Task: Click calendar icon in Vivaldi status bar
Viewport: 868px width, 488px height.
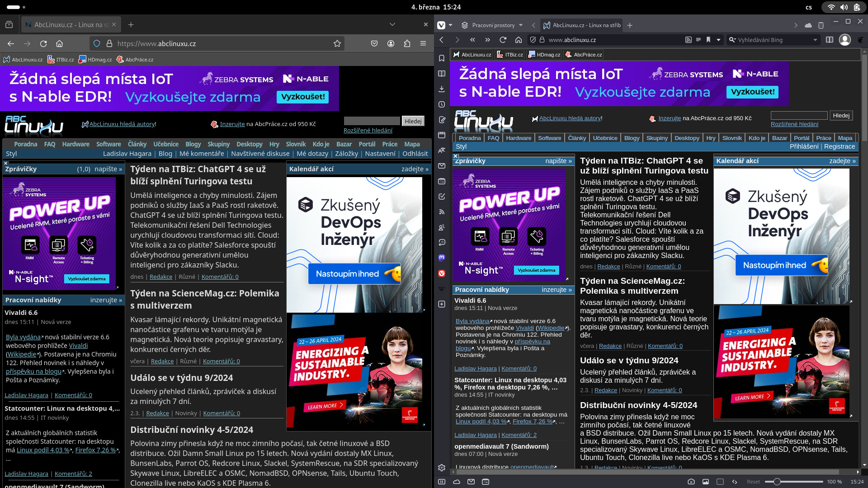Action: click(485, 482)
